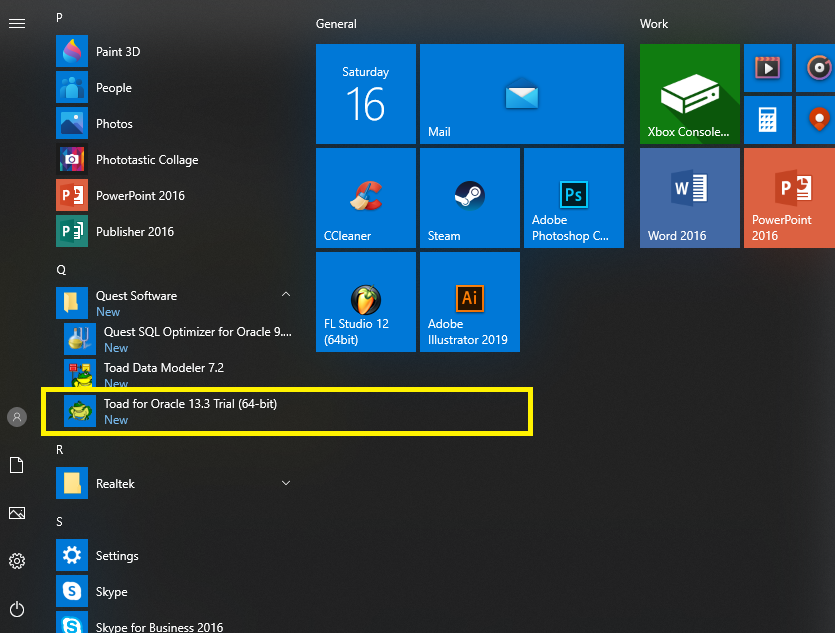Viewport: 835px width, 633px height.
Task: Open the hamburger menu at top-left
Action: pos(17,23)
